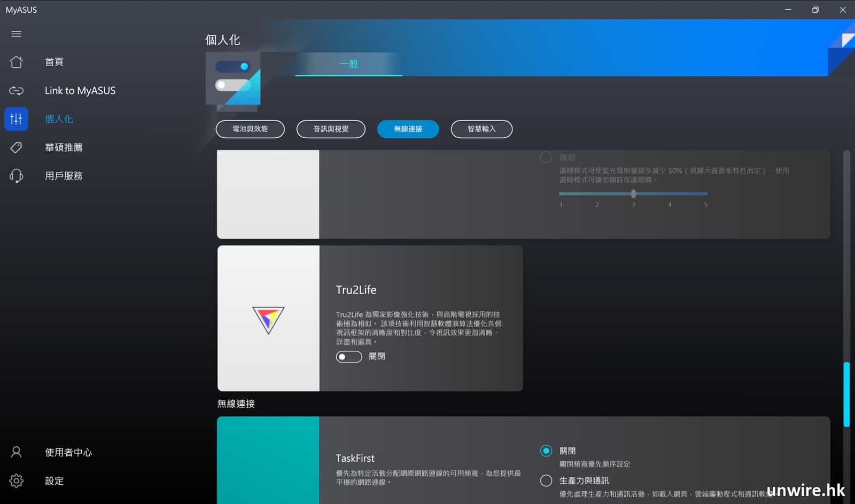
Task: Click the 音訊與視覺 category button
Action: [331, 129]
